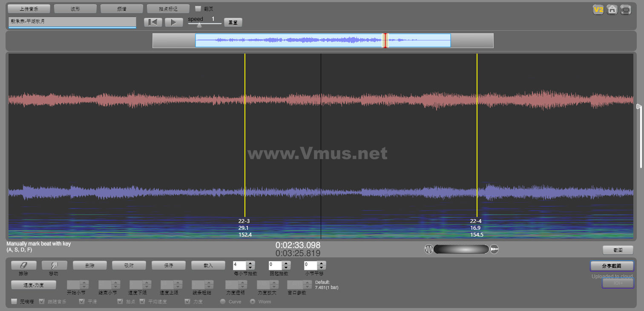The height and width of the screenshot is (311, 644).
Task: Toggle fullscreen view icon
Action: click(626, 10)
